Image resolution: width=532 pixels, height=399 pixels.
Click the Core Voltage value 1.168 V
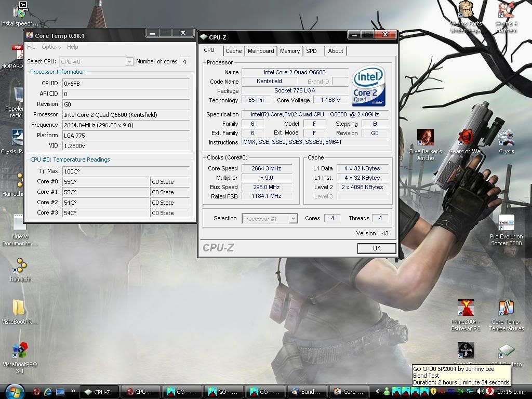tap(330, 100)
